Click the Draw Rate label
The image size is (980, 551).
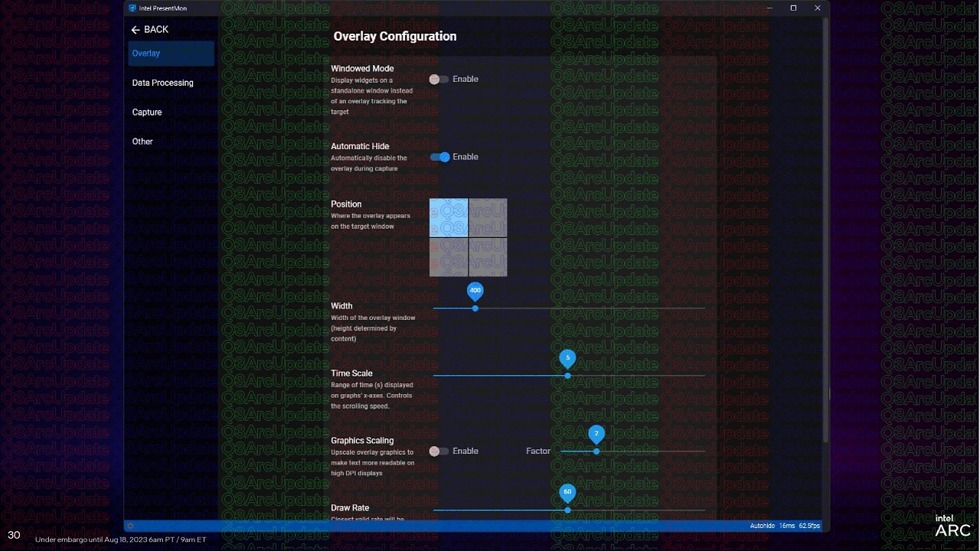(350, 508)
